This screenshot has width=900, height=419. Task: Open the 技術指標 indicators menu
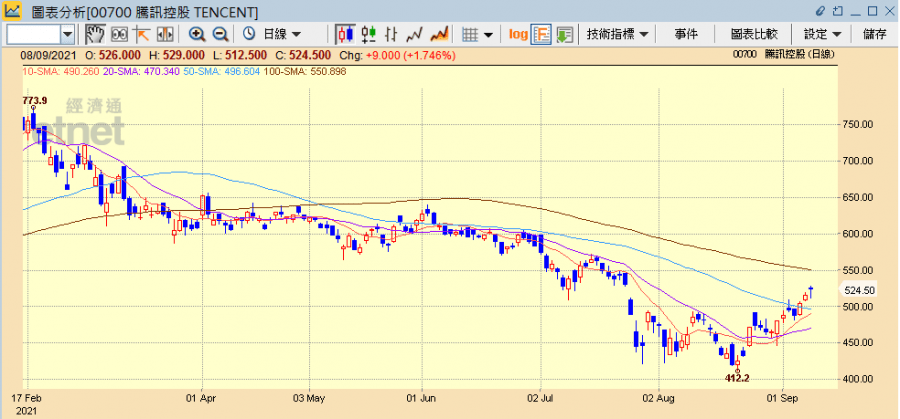pyautogui.click(x=617, y=34)
